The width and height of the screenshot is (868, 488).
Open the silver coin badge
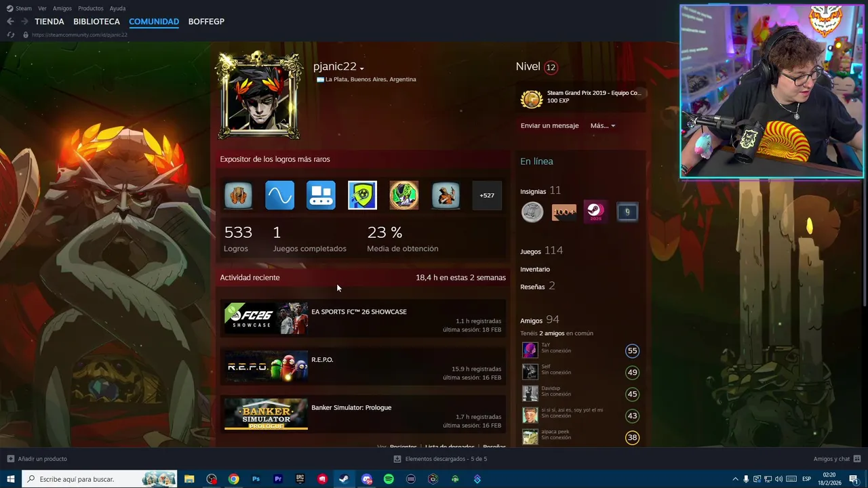click(x=532, y=212)
